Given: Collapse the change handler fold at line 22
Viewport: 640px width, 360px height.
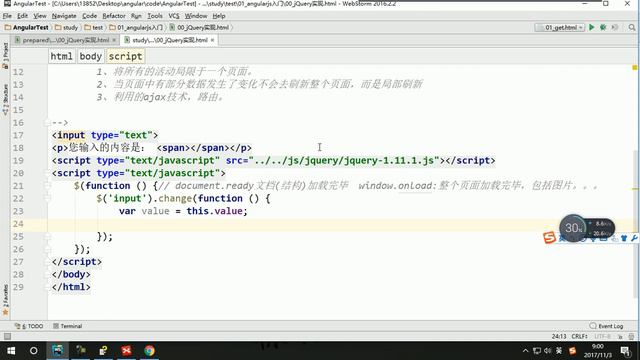Looking at the screenshot, I should click(47, 198).
